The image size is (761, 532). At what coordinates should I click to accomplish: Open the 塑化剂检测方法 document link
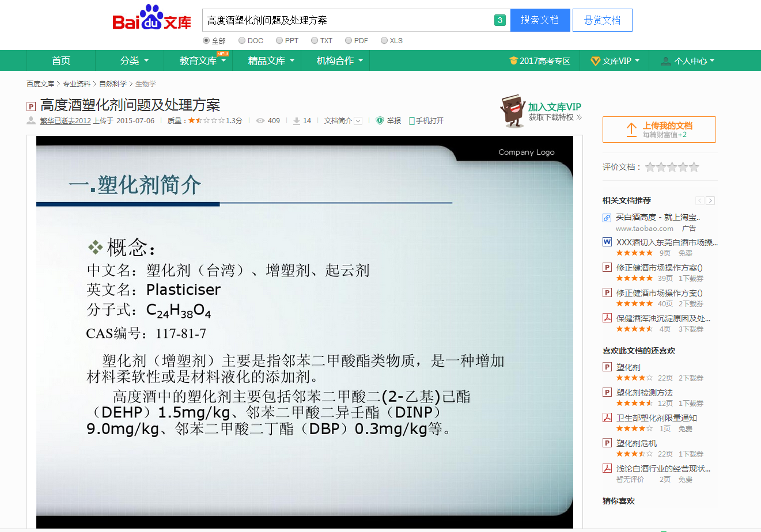tap(644, 393)
